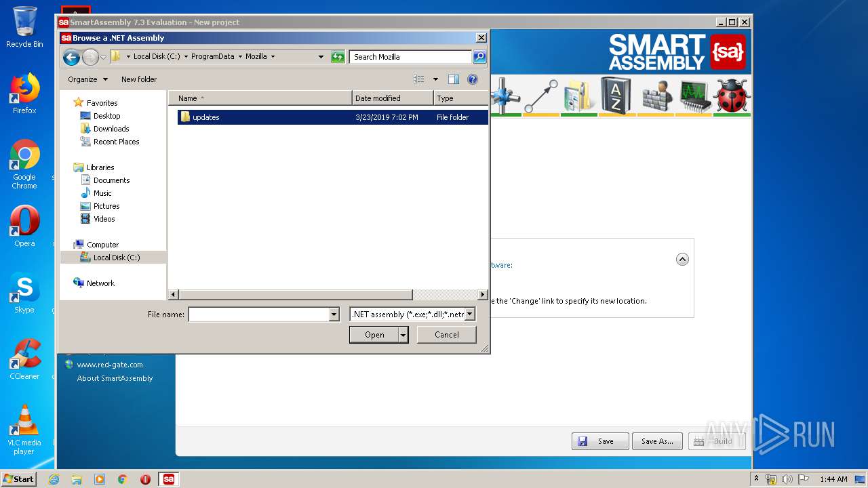Click the Back arrow in browse dialog

click(x=71, y=58)
